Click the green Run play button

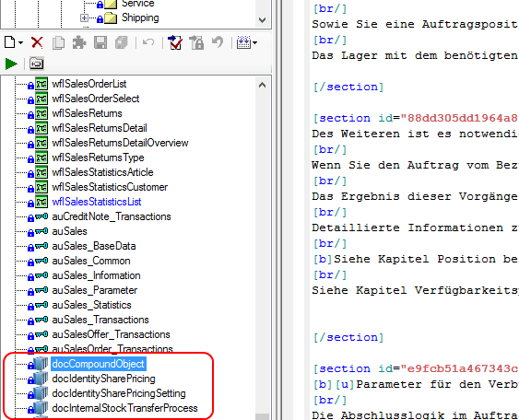click(x=11, y=64)
